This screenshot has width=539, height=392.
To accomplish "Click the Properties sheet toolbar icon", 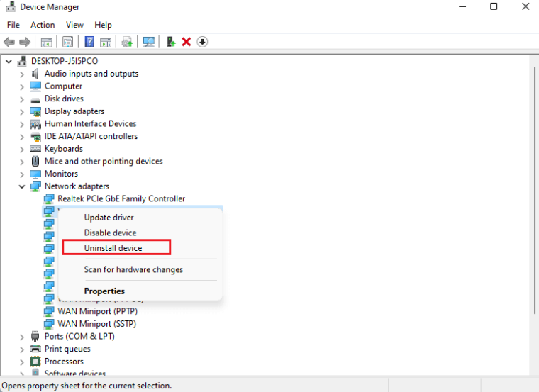I will (x=67, y=42).
